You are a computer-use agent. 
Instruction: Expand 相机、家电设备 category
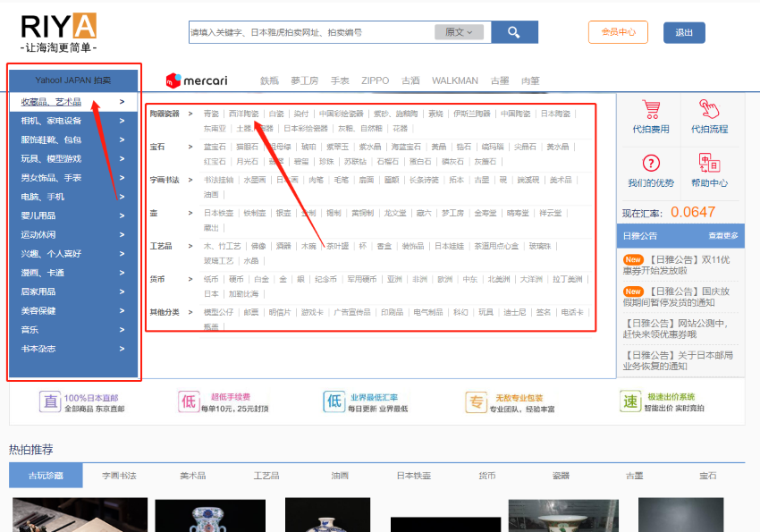[x=73, y=121]
